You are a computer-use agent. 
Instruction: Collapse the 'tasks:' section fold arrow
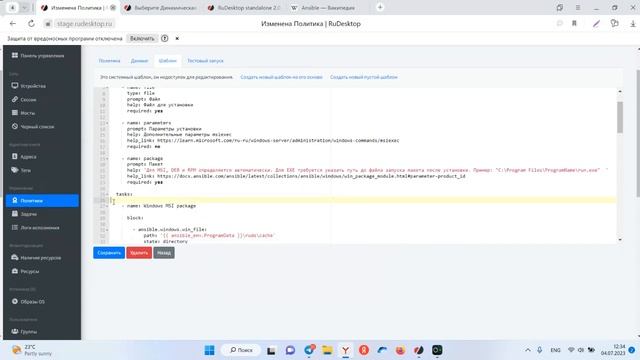[107, 194]
